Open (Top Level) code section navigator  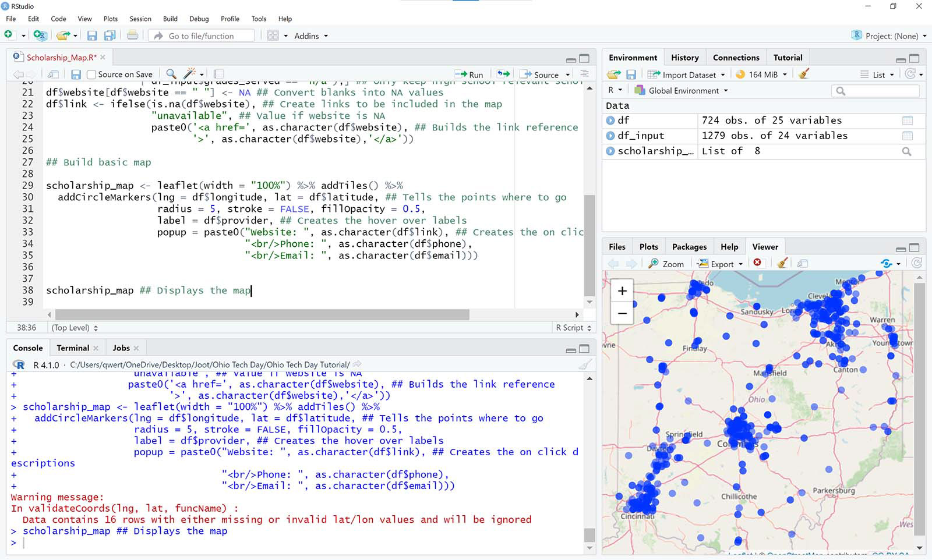[x=75, y=328]
